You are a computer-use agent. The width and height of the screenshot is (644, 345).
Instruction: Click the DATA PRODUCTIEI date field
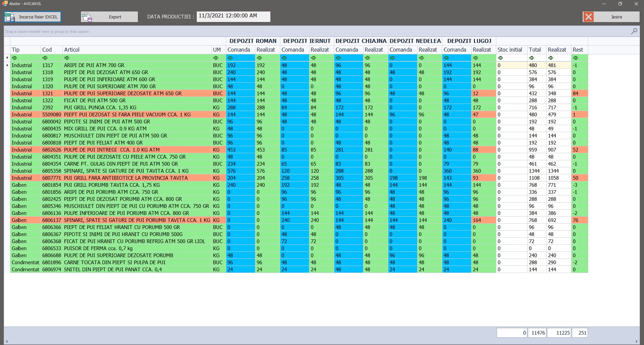click(233, 16)
